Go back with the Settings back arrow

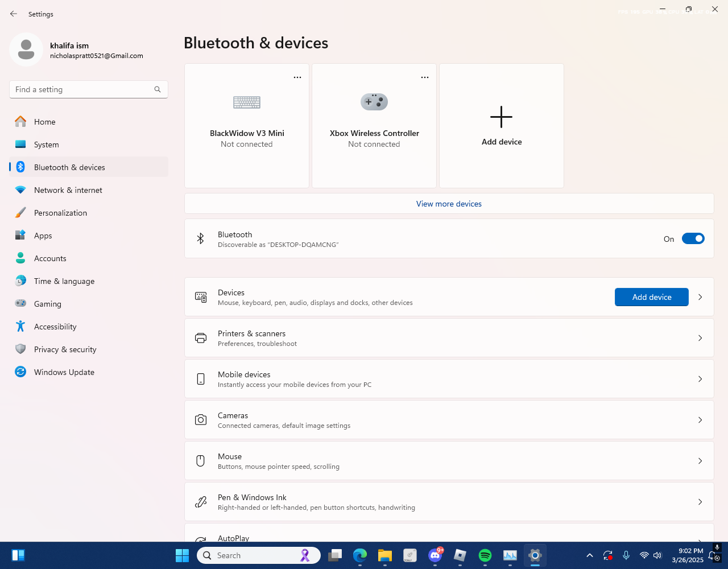(14, 14)
